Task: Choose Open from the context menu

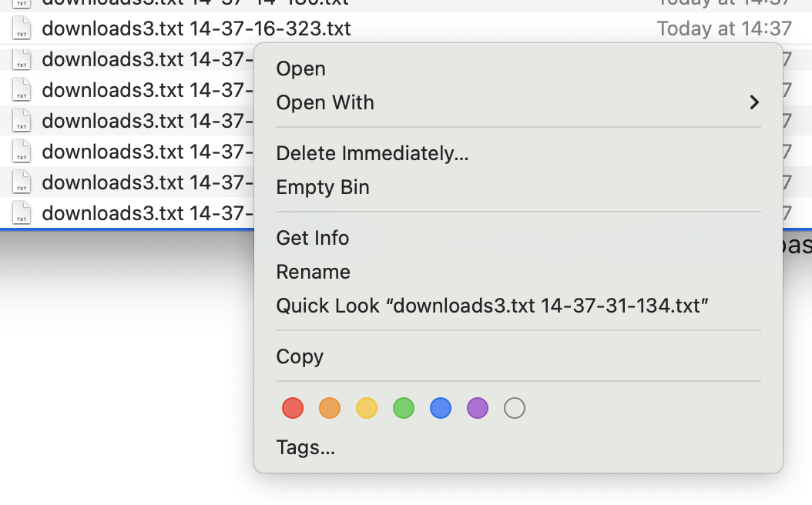Action: [x=301, y=69]
